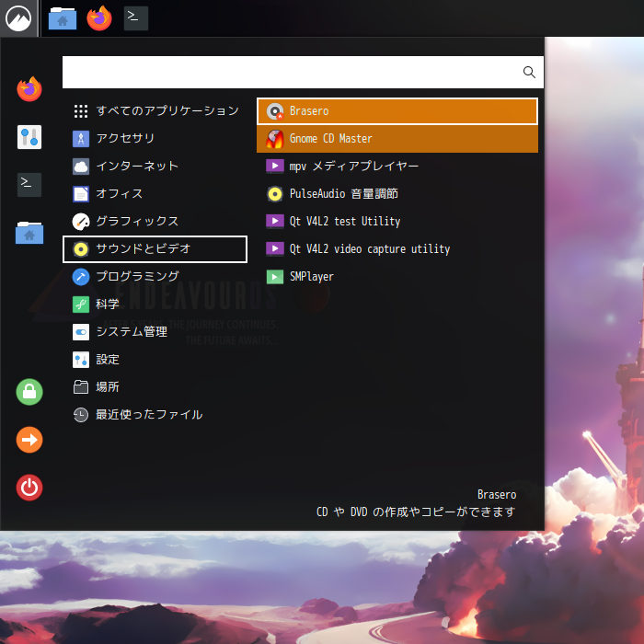The height and width of the screenshot is (644, 644).
Task: Launch Qt V4L2 test Utility
Action: point(397,222)
